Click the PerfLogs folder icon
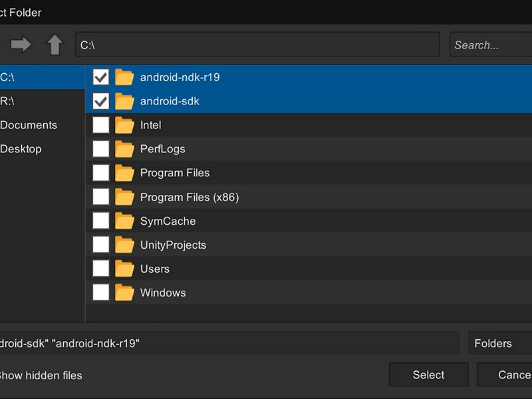Viewport: 532px width, 399px height. [124, 149]
